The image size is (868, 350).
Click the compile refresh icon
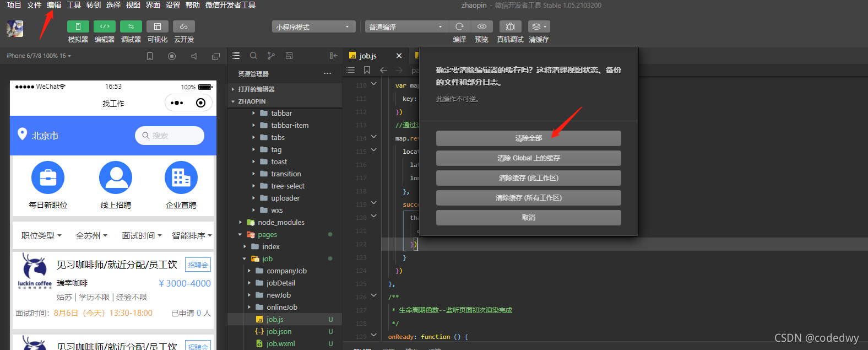[459, 26]
